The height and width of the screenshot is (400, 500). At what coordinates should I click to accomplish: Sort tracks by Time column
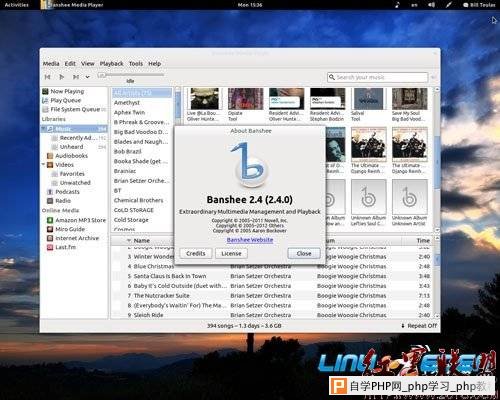point(423,240)
